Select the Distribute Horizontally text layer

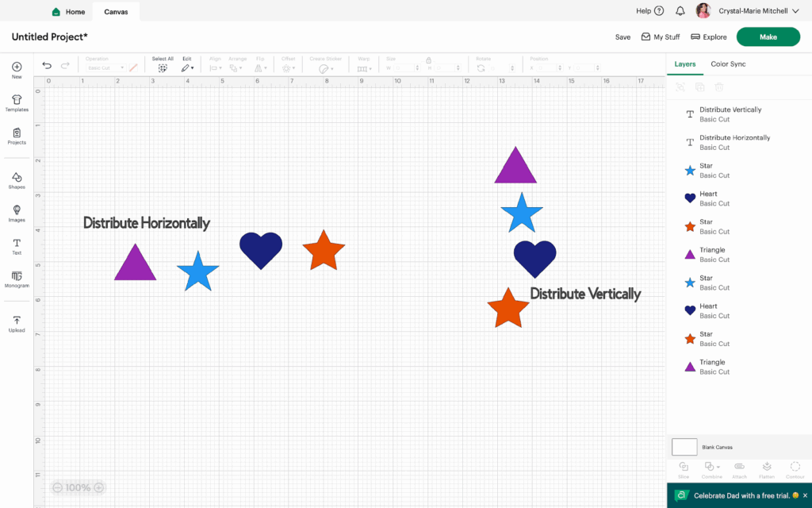click(x=738, y=142)
